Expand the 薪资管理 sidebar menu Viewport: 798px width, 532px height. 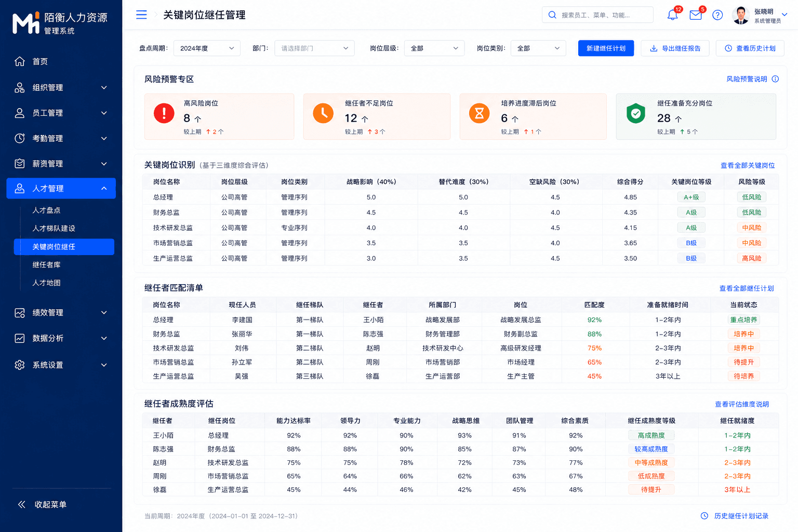click(61, 164)
